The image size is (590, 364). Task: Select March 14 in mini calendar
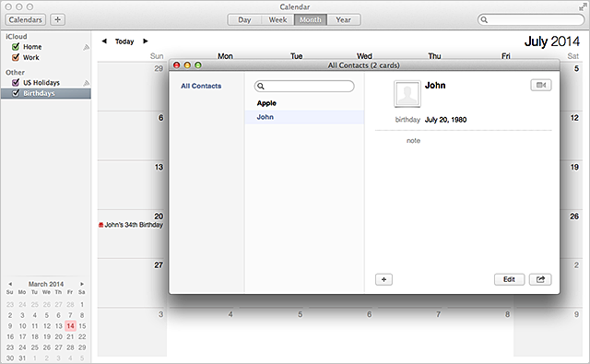coord(70,326)
